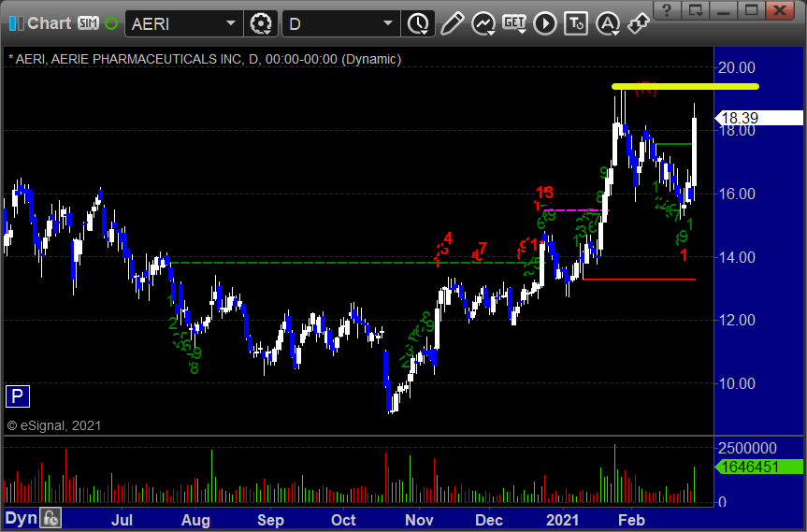Click the red 13 countdown marker
This screenshot has width=807, height=532.
pyautogui.click(x=544, y=193)
